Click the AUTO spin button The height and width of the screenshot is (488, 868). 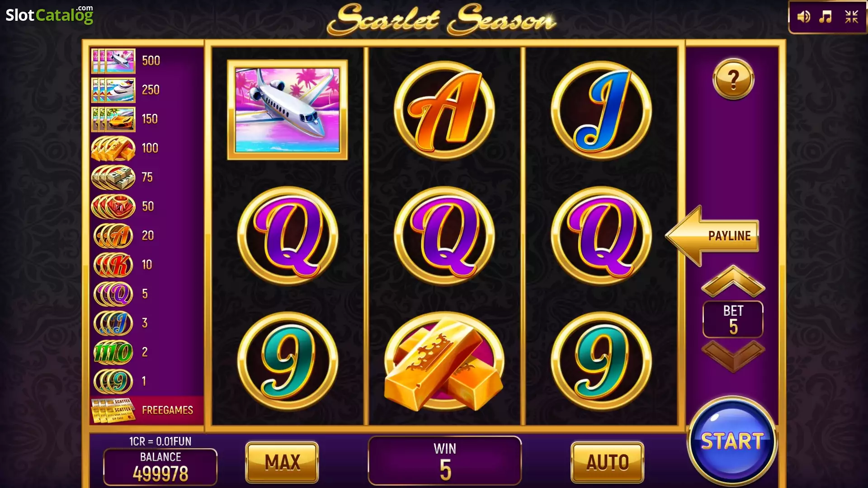pos(608,462)
